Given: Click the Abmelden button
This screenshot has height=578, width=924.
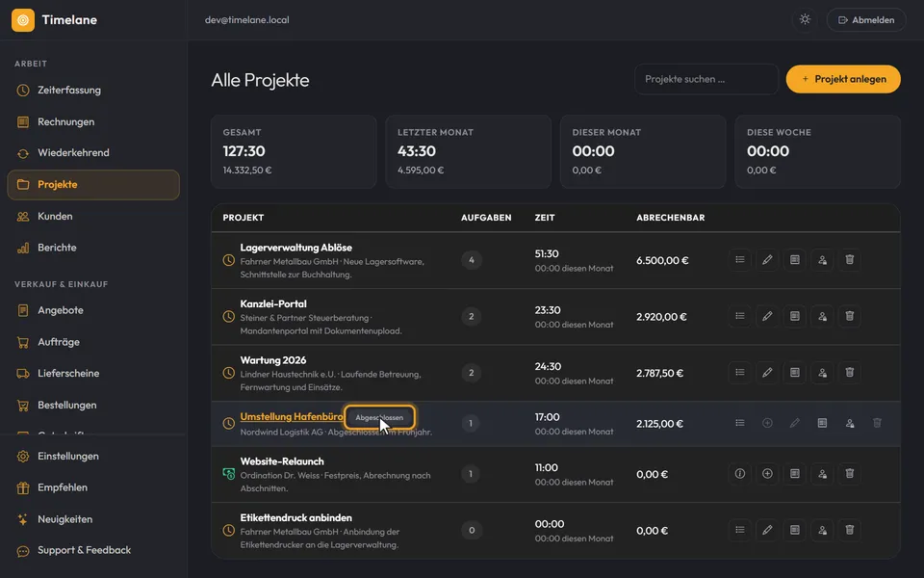Looking at the screenshot, I should coord(866,20).
